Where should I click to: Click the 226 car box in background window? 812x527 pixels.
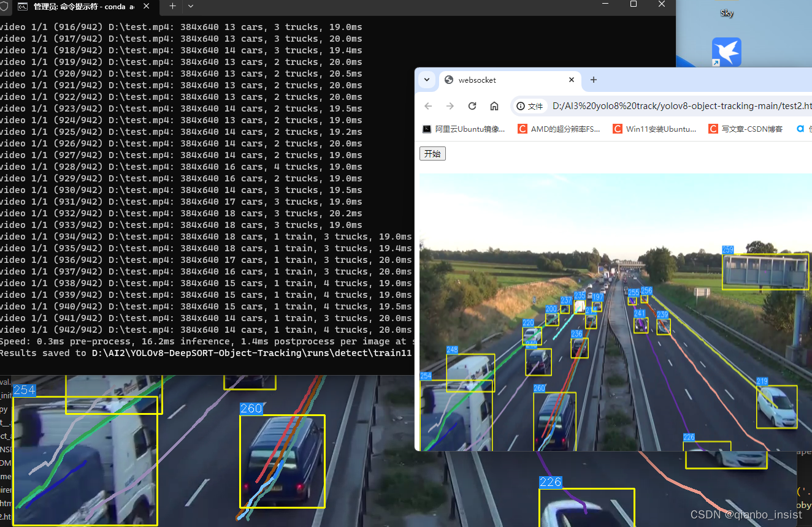click(587, 507)
